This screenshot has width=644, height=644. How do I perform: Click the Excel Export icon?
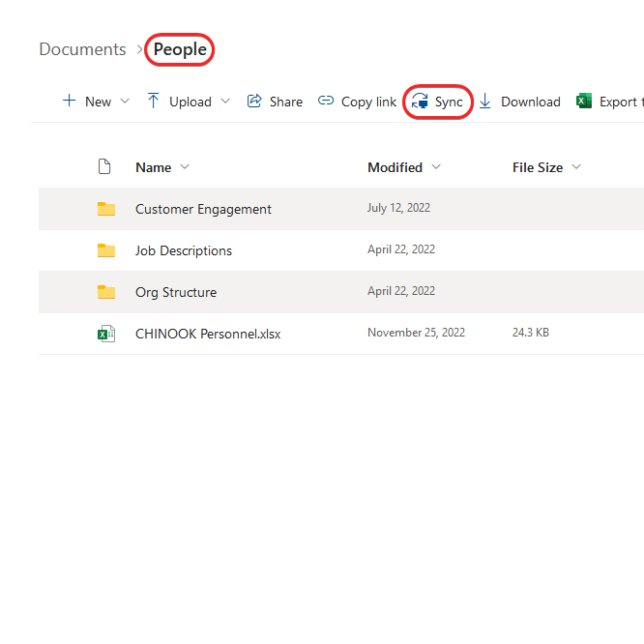pyautogui.click(x=584, y=102)
